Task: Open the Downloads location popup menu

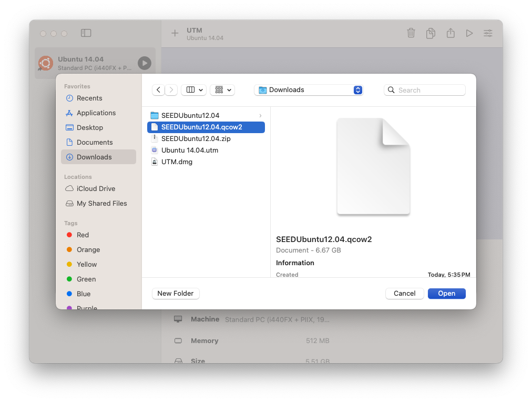Action: click(309, 90)
